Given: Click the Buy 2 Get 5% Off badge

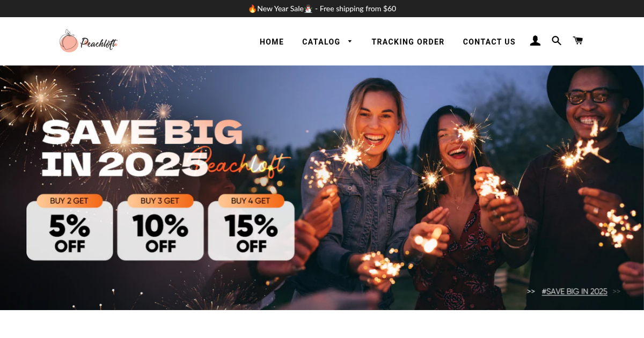Looking at the screenshot, I should click(x=70, y=227).
